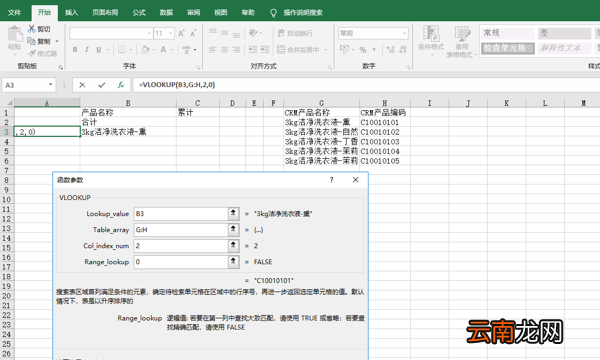Open the font size dropdown
Image resolution: width=600 pixels, height=360 pixels.
coord(171,33)
